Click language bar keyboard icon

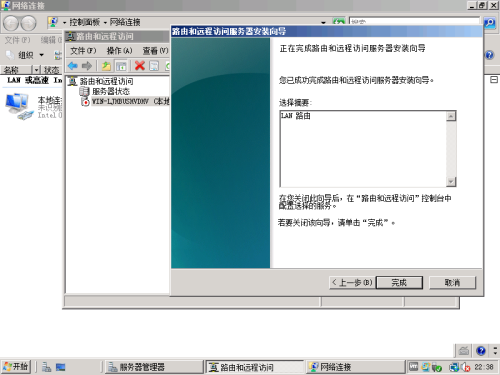pos(464,351)
